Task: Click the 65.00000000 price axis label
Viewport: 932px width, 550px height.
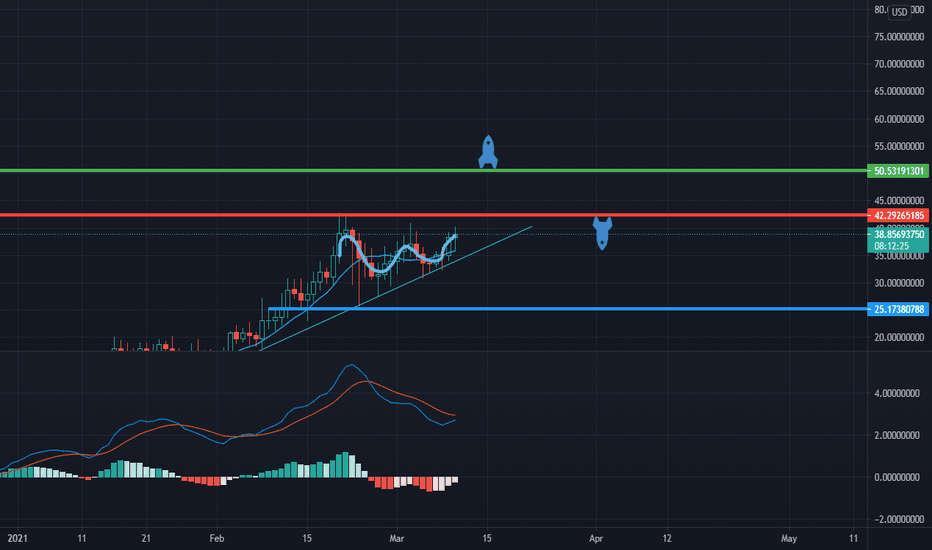Action: 899,91
